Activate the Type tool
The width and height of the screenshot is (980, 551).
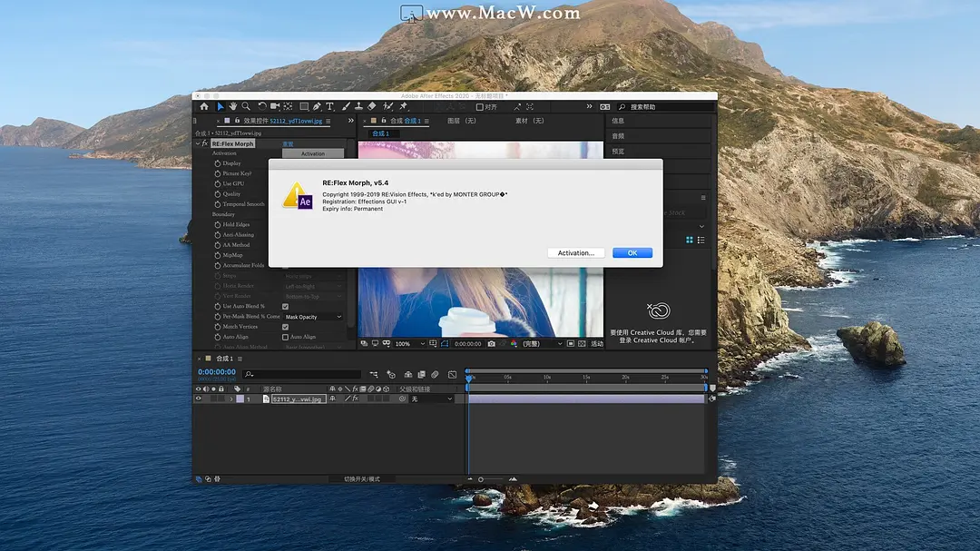[x=329, y=106]
